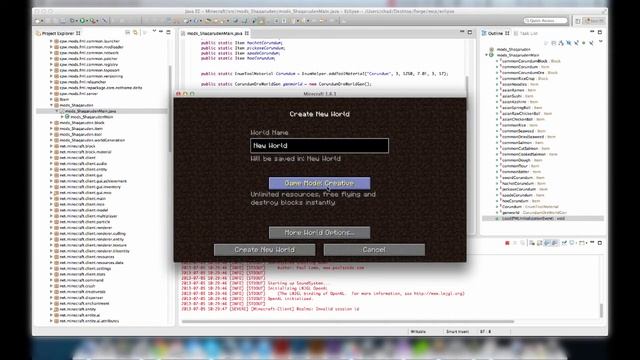Switch to the Java perspective button
Image resolution: width=640 pixels, height=360 pixels.
[594, 20]
